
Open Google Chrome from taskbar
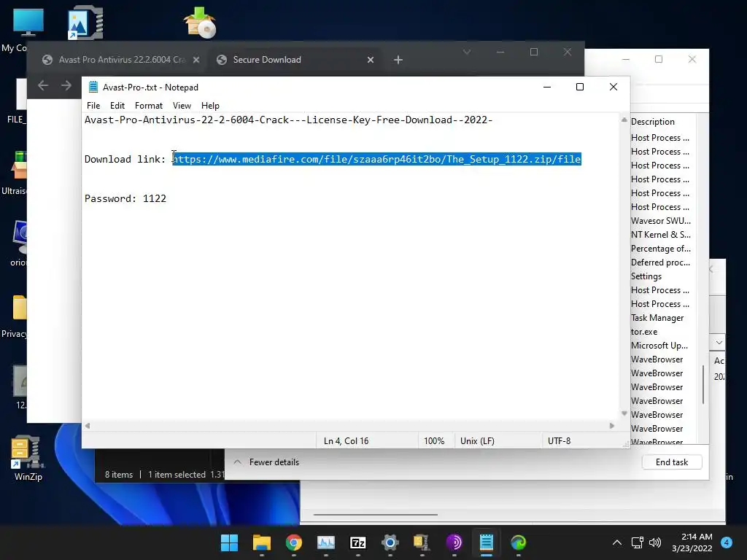pyautogui.click(x=294, y=542)
